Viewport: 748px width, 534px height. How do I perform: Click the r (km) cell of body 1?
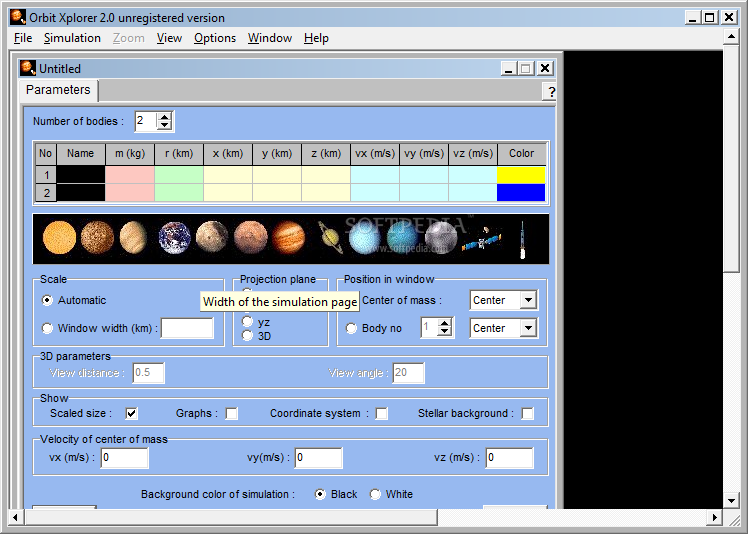click(x=179, y=175)
